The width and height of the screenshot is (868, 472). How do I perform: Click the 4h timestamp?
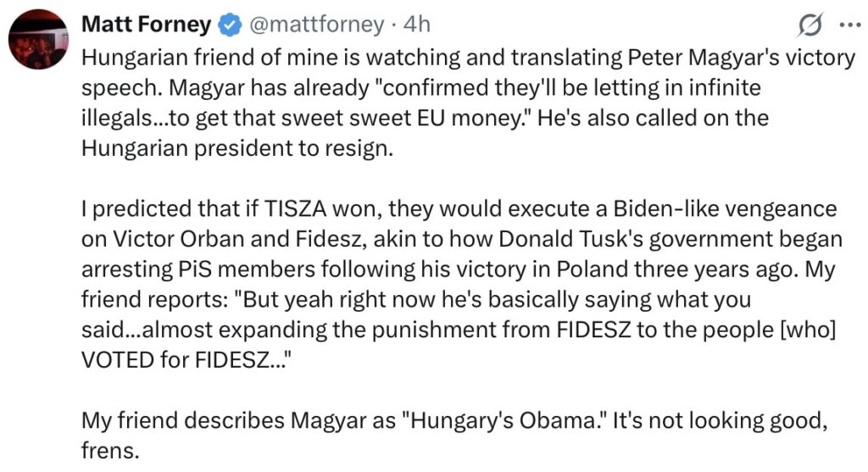pyautogui.click(x=417, y=25)
